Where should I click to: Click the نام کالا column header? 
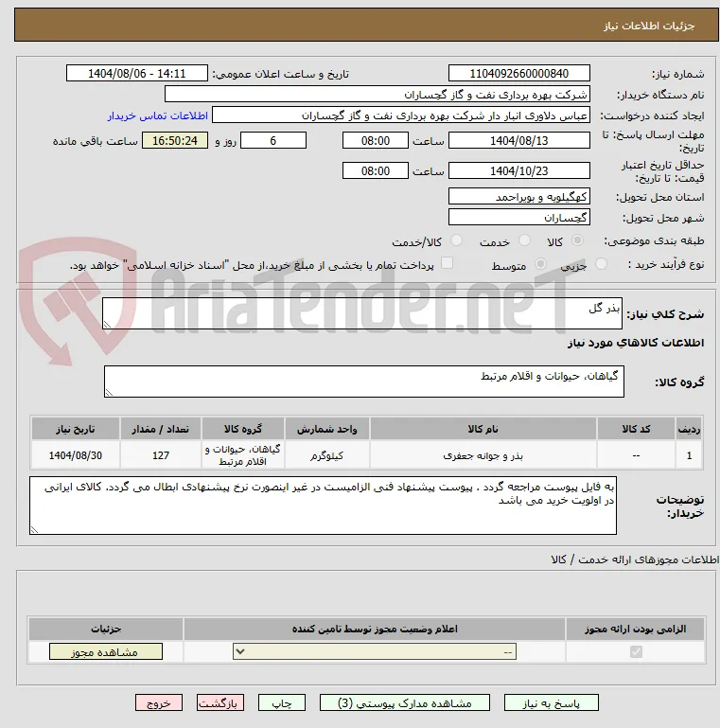point(483,429)
